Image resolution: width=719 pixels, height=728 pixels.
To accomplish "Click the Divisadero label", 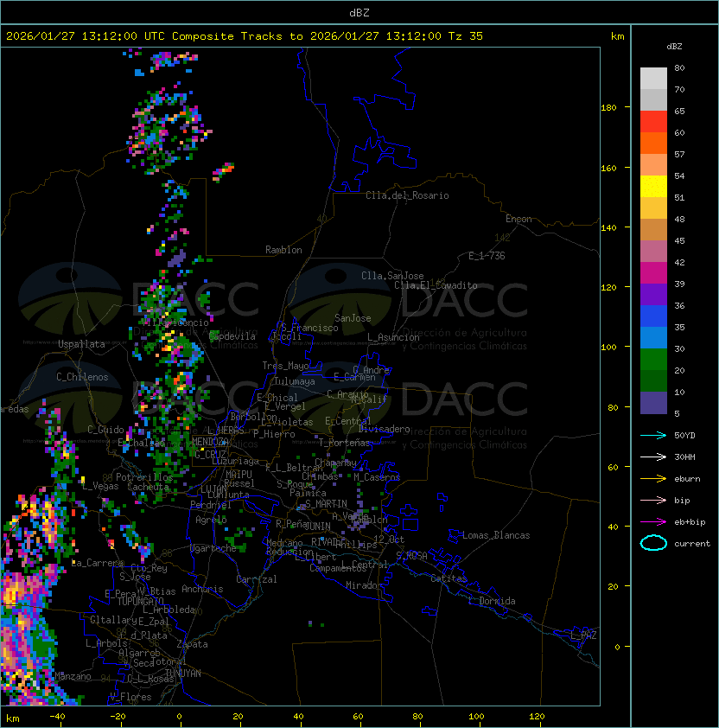I will click(385, 429).
